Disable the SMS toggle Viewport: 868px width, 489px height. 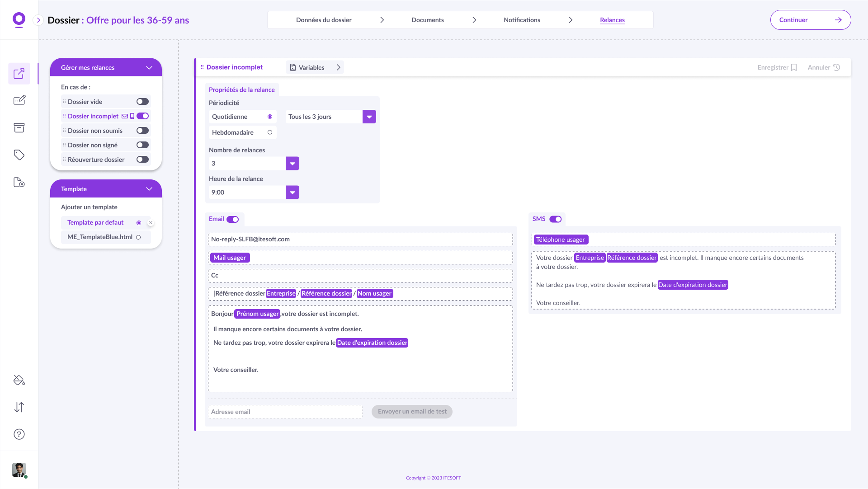(555, 219)
